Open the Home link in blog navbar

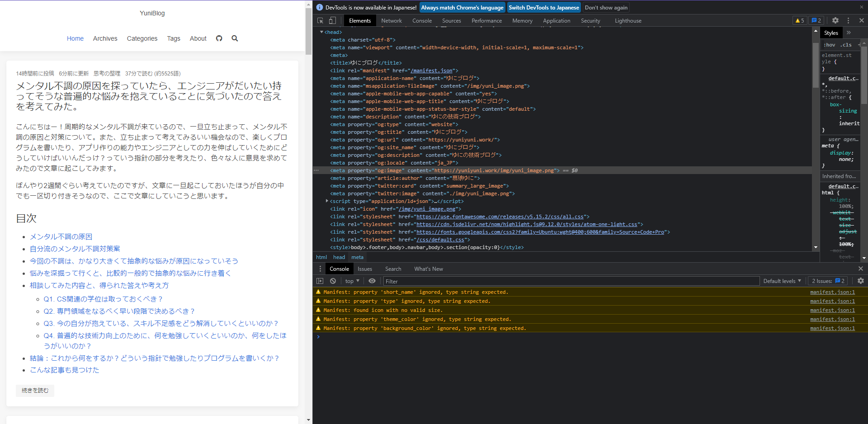coord(75,38)
